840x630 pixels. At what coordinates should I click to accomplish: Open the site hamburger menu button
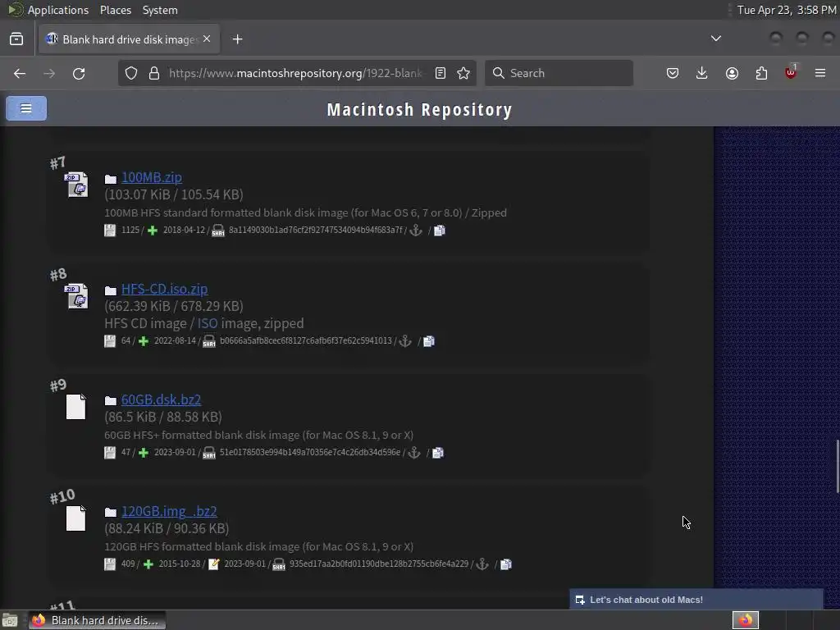26,108
